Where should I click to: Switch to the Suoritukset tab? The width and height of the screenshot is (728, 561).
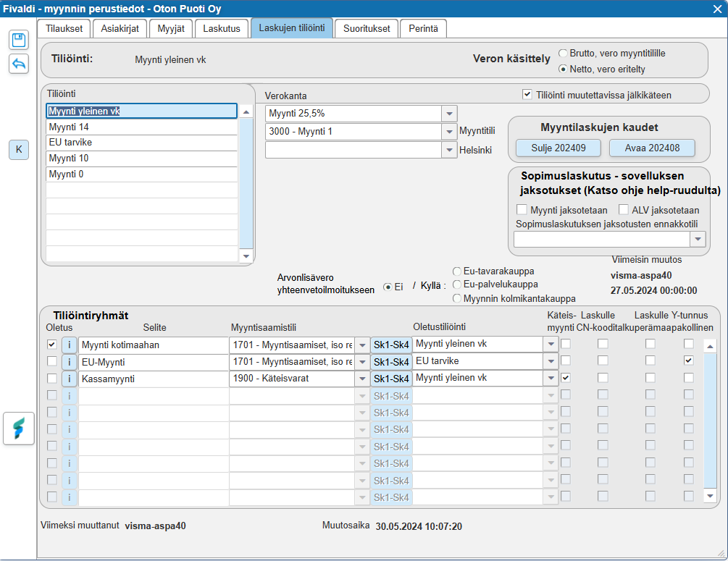tap(367, 29)
